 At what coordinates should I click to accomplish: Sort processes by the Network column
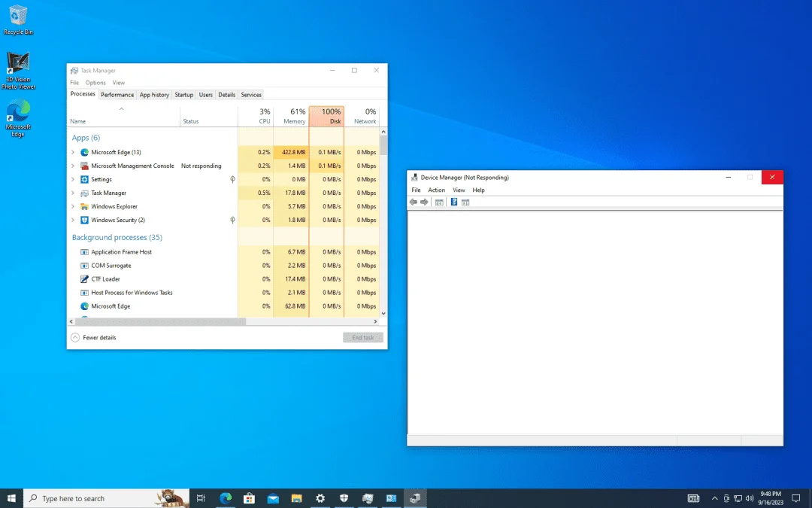point(362,116)
